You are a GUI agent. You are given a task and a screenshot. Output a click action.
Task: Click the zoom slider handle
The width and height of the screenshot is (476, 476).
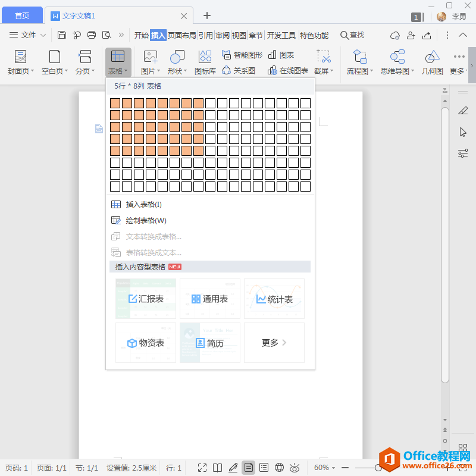(378, 468)
